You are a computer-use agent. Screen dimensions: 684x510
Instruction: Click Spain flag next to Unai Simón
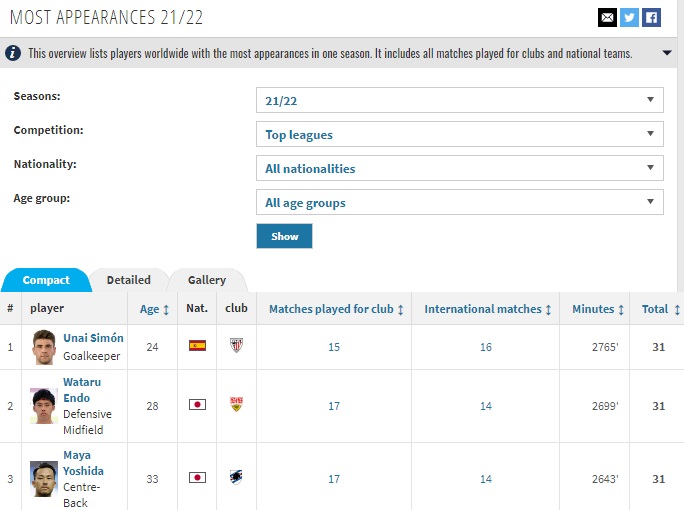click(197, 346)
